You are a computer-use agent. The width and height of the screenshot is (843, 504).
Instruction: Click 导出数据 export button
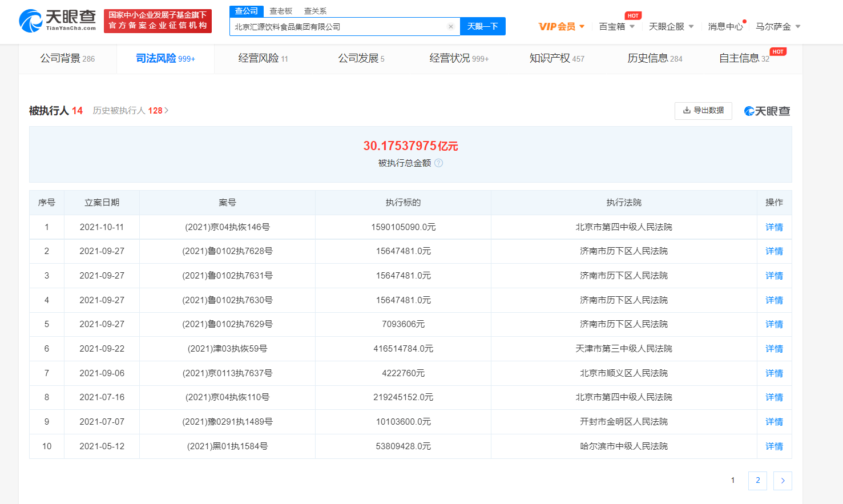(703, 110)
